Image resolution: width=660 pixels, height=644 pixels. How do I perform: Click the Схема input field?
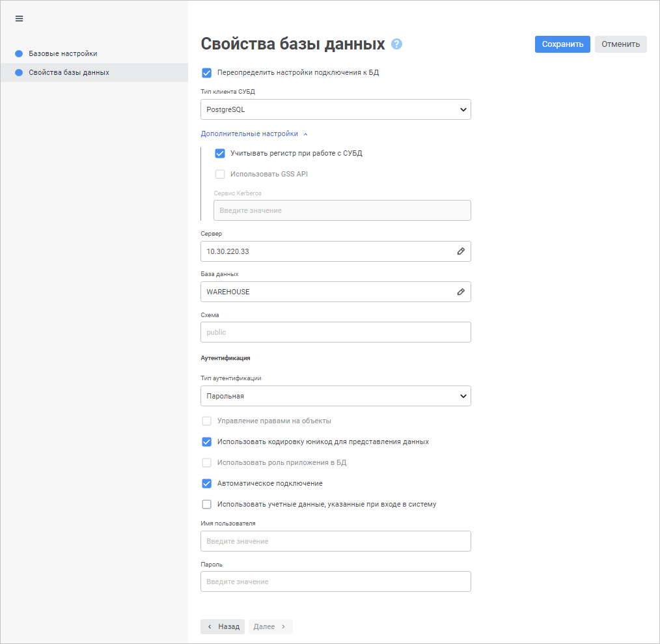click(x=336, y=332)
